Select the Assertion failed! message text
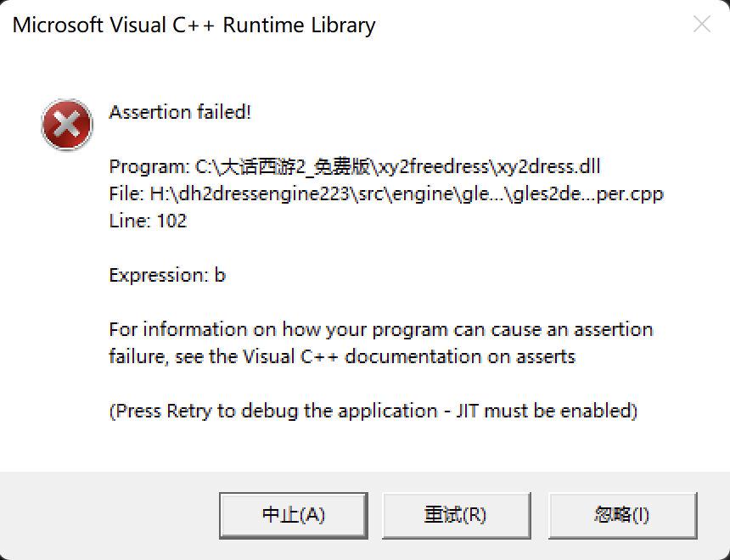This screenshot has height=560, width=730. point(180,112)
